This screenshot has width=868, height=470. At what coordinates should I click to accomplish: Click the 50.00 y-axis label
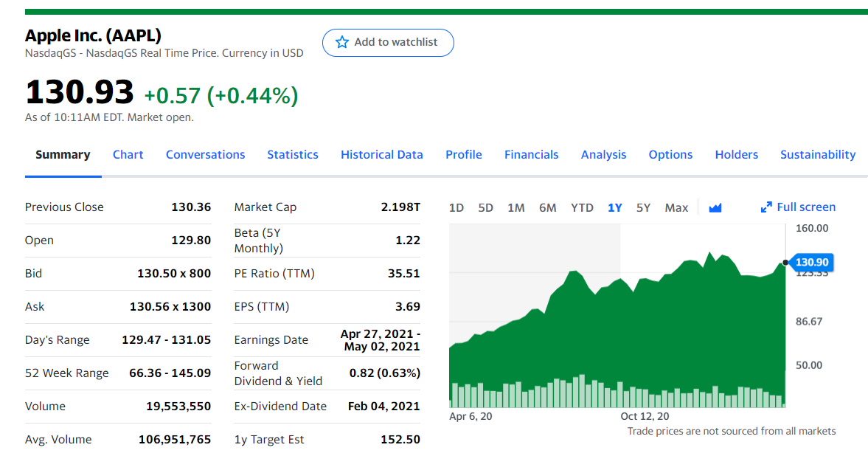[x=809, y=365]
